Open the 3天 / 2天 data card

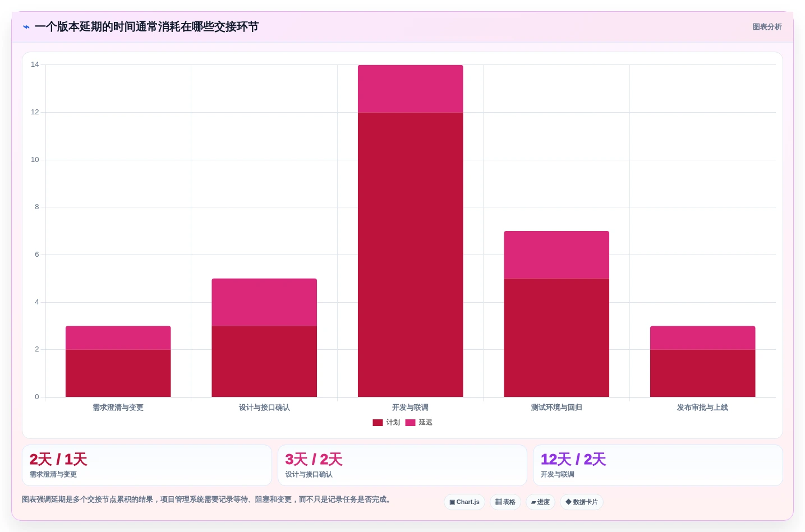point(402,465)
